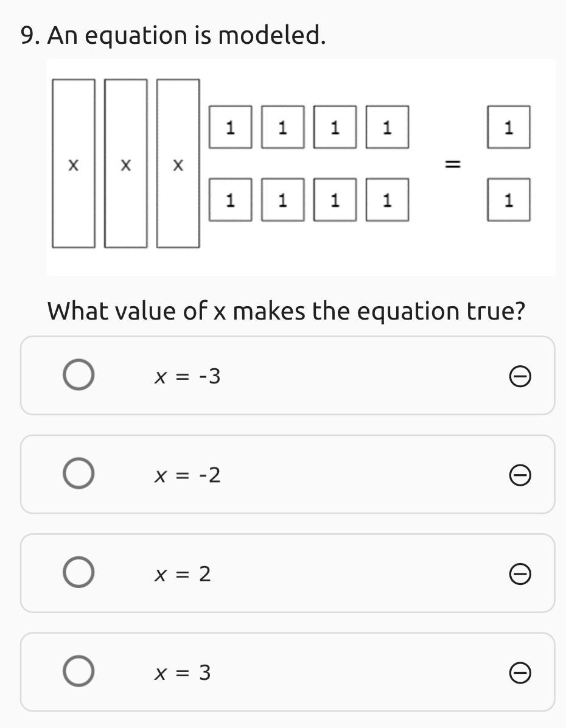Click the 'x = 3' answer label text
This screenshot has width=566, height=728.
(x=183, y=673)
